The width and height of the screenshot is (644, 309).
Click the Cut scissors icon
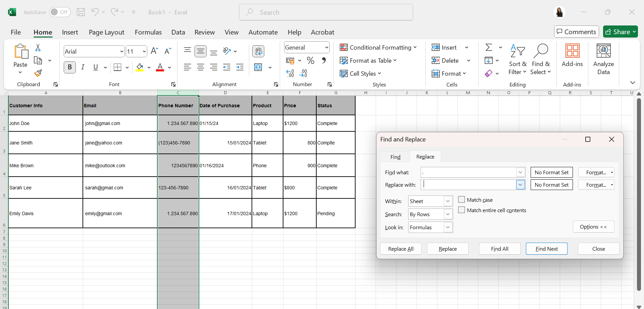click(x=38, y=48)
